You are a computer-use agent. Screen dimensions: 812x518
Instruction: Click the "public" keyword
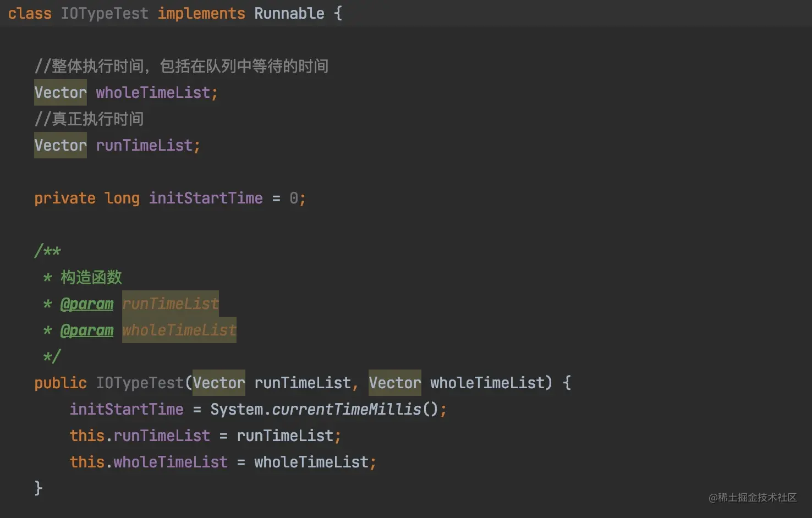[61, 383]
